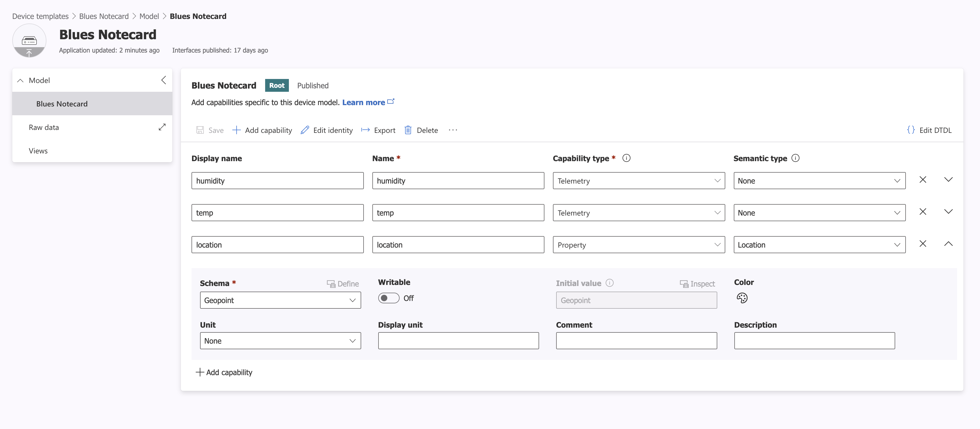Image resolution: width=980 pixels, height=429 pixels.
Task: Go to Device templates breadcrumb
Action: [x=40, y=16]
